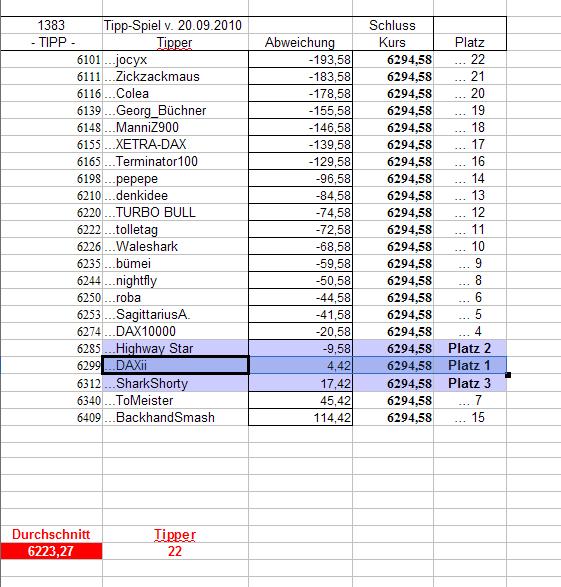Screen dimensions: 561x587
Task: Click the tipper name Zickzackmaus
Action: point(175,76)
